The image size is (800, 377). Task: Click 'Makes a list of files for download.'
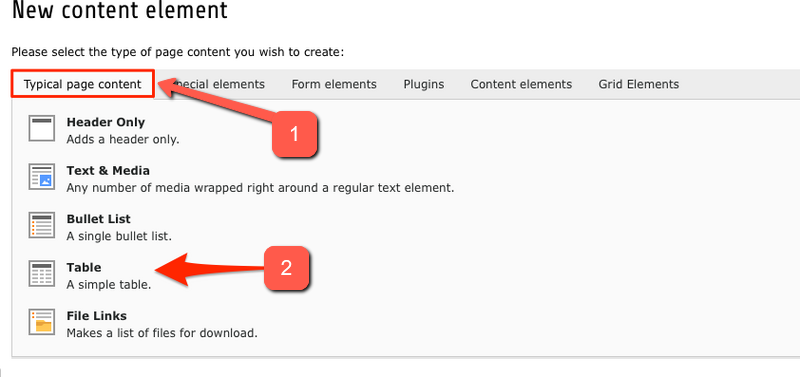point(162,333)
